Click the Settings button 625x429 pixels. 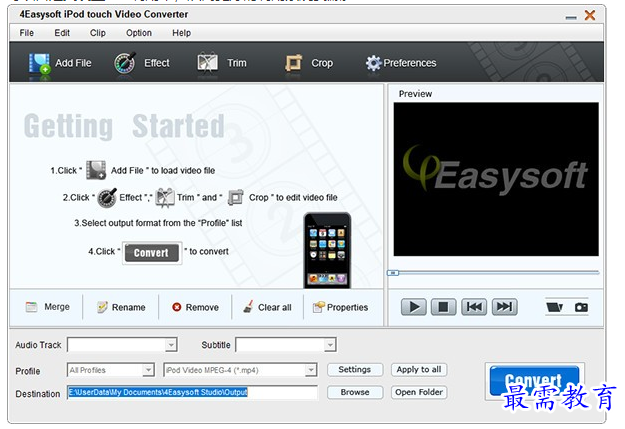(355, 370)
